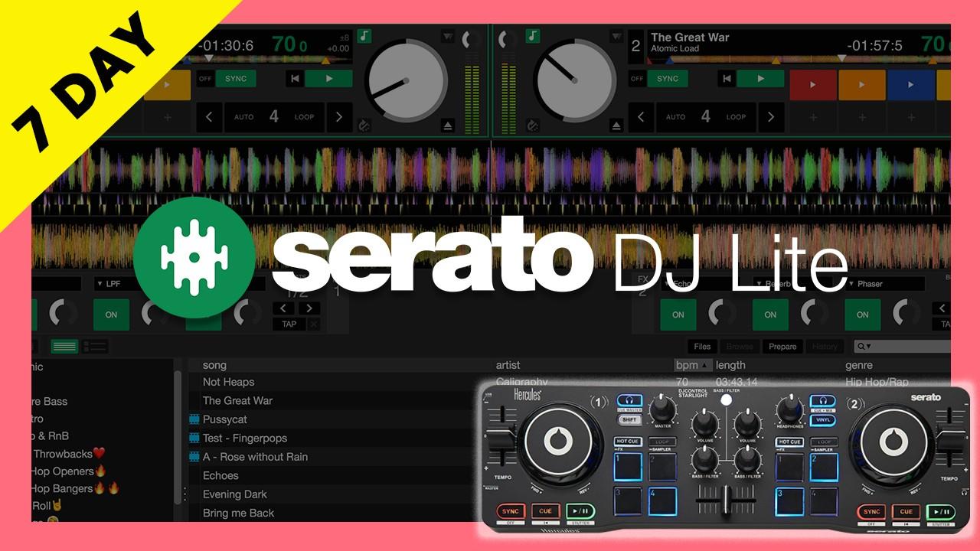This screenshot has width=980, height=551.
Task: Open the Browse panel
Action: pyautogui.click(x=740, y=347)
